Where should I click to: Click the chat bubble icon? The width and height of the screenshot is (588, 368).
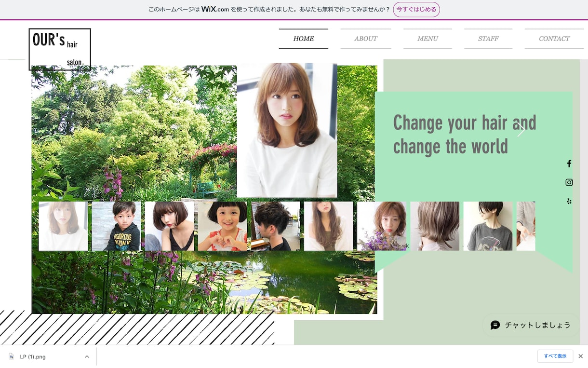495,325
